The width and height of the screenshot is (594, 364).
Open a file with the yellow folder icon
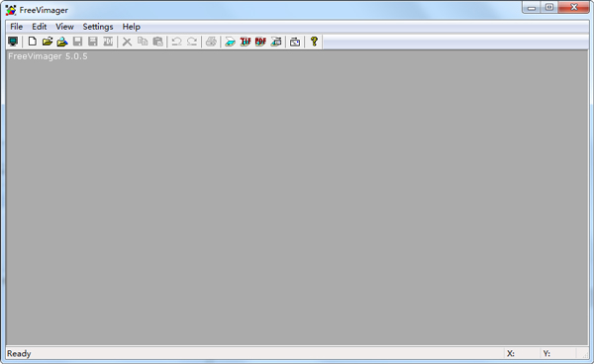(48, 42)
